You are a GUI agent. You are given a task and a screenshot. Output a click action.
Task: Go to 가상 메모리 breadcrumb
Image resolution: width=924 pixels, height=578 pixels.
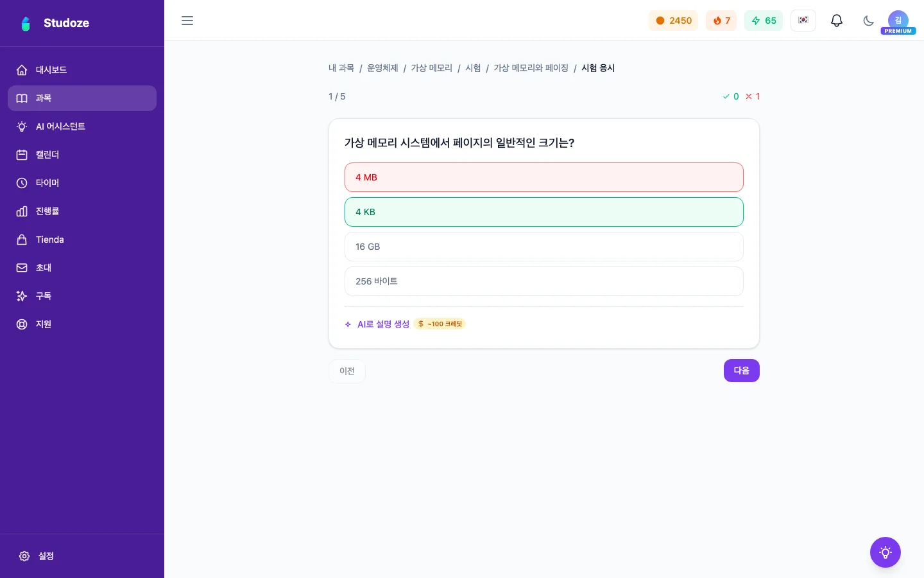coord(432,68)
